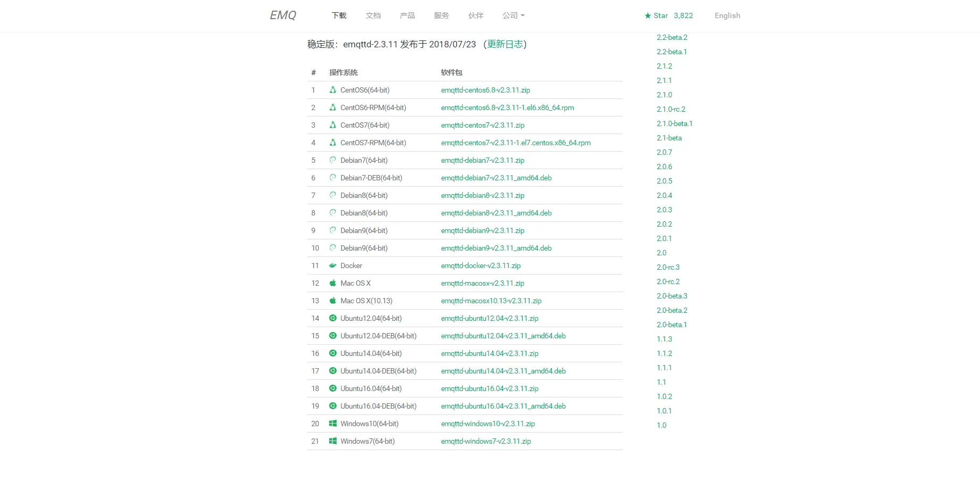Click the Ubuntu14.04-DEB(64-bit) row icon
980x498 pixels.
332,371
